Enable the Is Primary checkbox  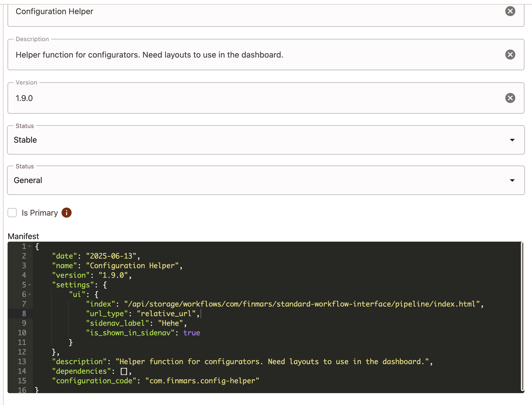point(12,213)
